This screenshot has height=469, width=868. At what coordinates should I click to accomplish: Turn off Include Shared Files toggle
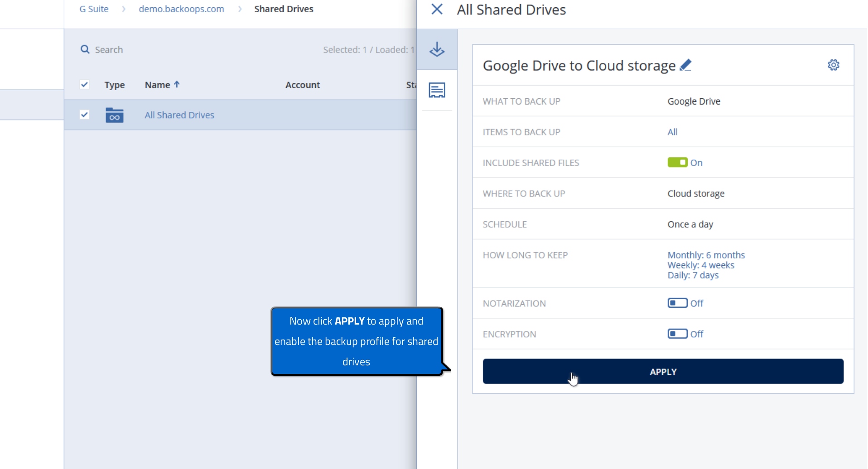point(677,163)
